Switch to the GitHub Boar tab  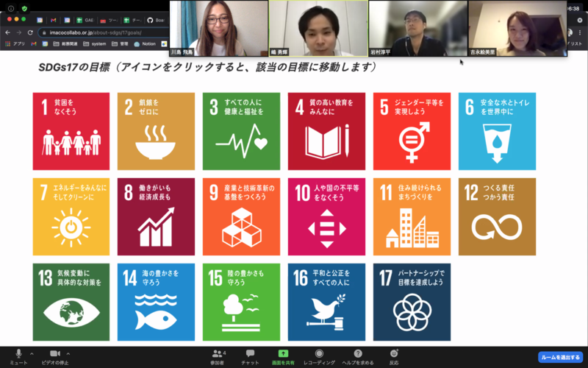[x=155, y=20]
